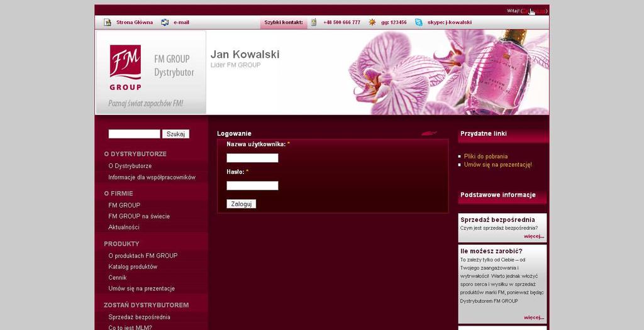Click the Gadu-Gadu sun icon
Image resolution: width=644 pixels, height=330 pixels.
pos(372,22)
